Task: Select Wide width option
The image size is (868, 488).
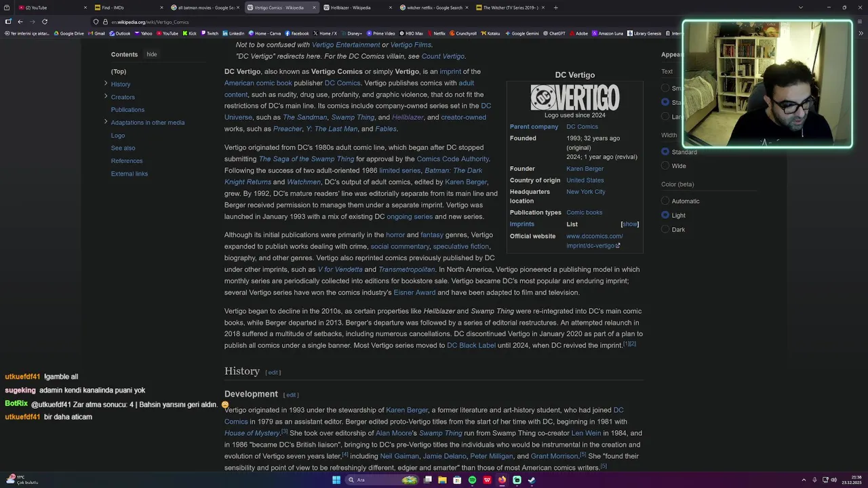Action: tap(665, 166)
